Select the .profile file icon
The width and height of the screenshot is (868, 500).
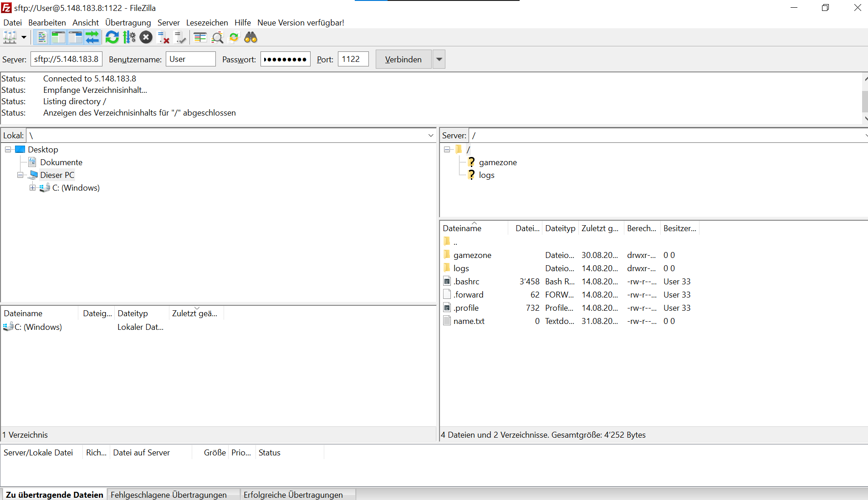tap(447, 307)
